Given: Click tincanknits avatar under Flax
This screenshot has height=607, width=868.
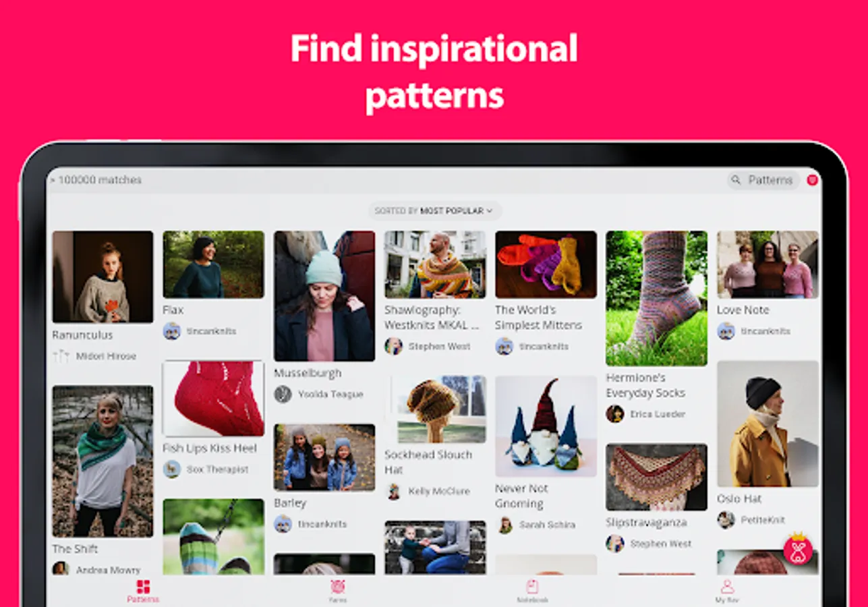Looking at the screenshot, I should coord(172,331).
